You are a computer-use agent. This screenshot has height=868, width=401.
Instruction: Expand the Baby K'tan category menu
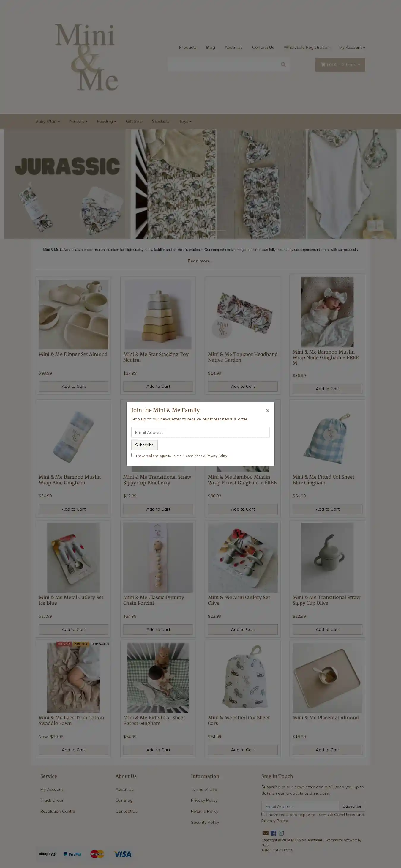[48, 121]
